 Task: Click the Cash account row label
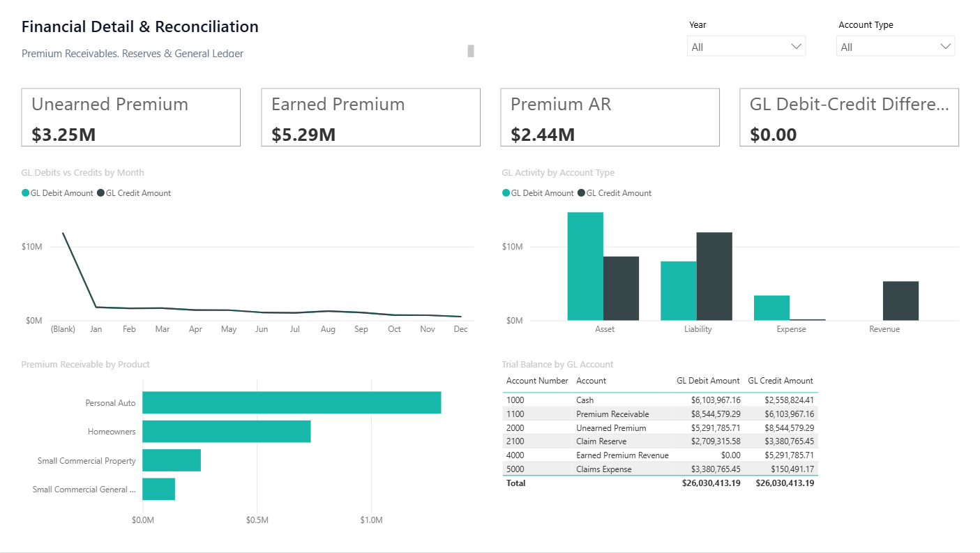[585, 400]
